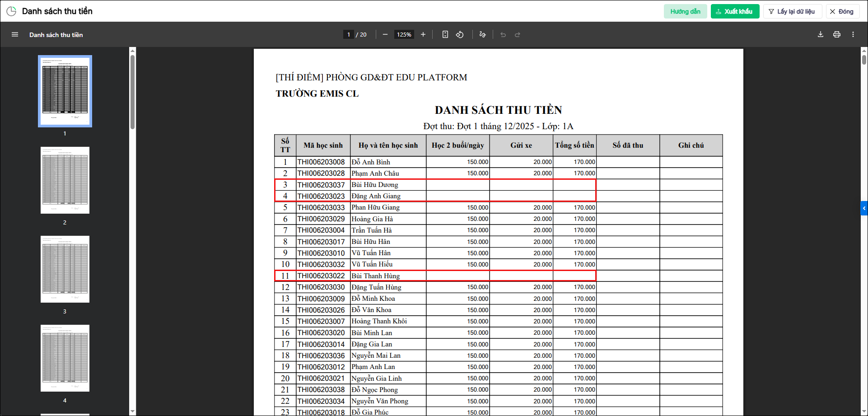The image size is (868, 416).
Task: Click the zoom percentage field
Action: [x=404, y=35]
